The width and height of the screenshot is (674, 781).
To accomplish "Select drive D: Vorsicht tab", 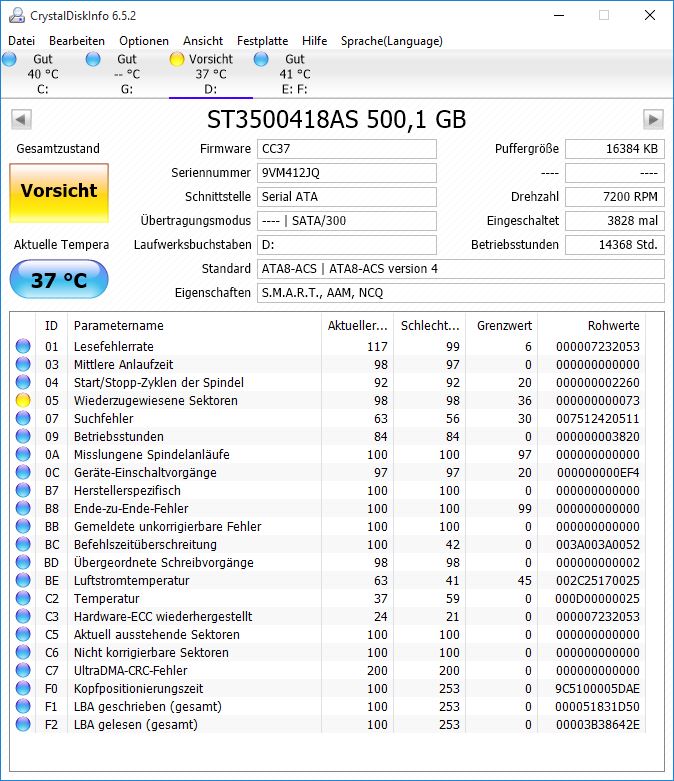I will click(211, 74).
